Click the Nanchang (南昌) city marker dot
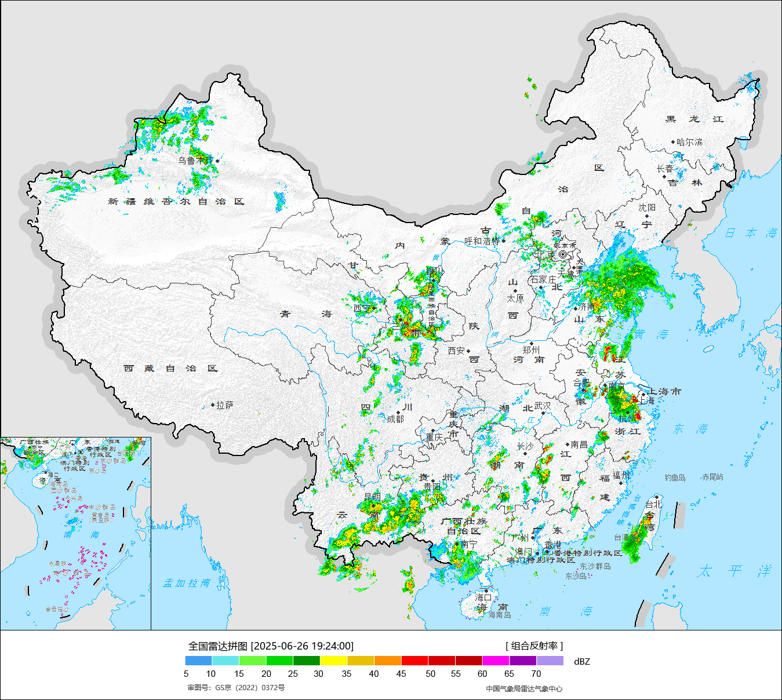This screenshot has width=782, height=700. coord(568,444)
